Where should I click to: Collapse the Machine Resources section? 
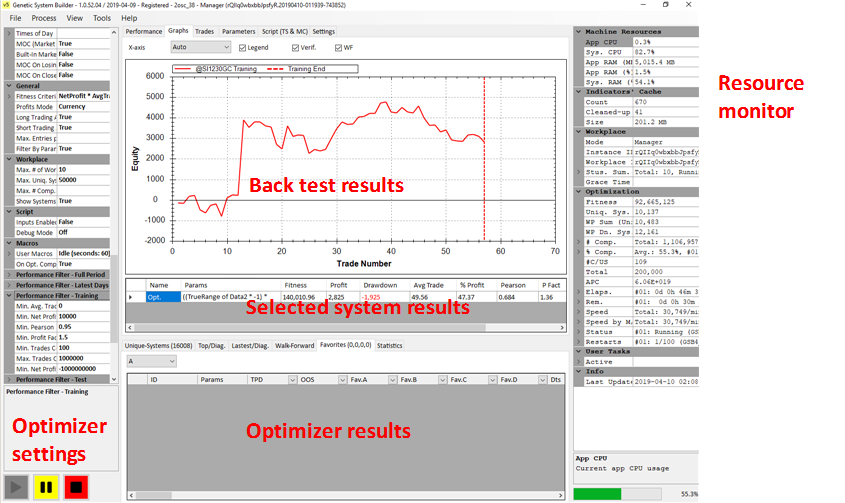(x=580, y=32)
